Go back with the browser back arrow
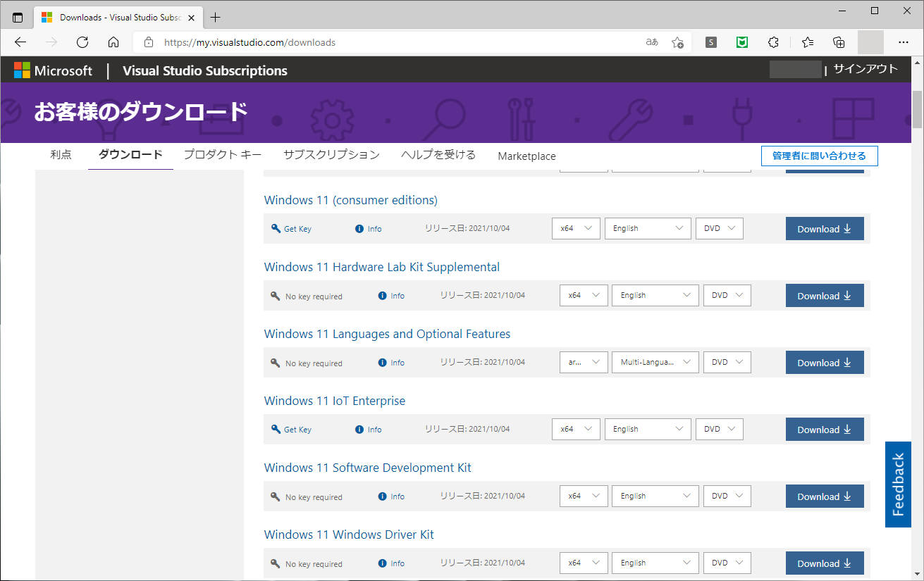The image size is (924, 581). [20, 42]
